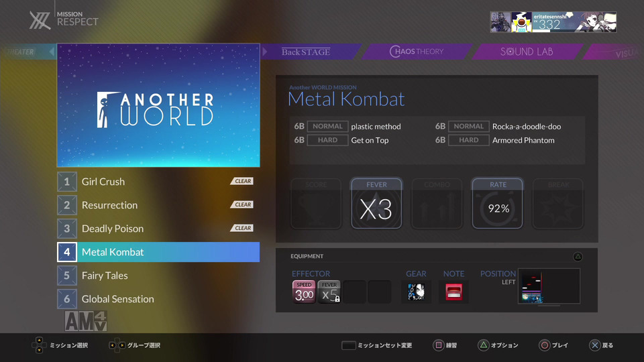The height and width of the screenshot is (362, 644).
Task: Open the Another World banner image
Action: (158, 105)
